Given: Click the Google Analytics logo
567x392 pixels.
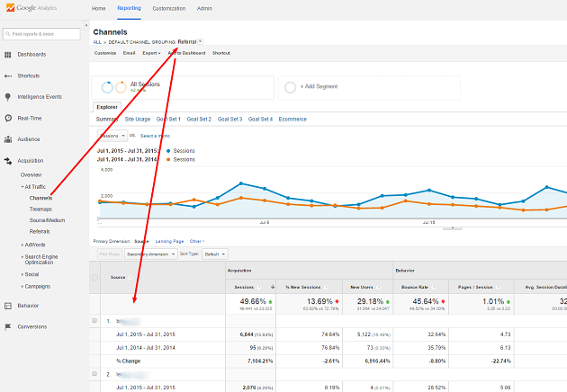Looking at the screenshot, I should [31, 7].
